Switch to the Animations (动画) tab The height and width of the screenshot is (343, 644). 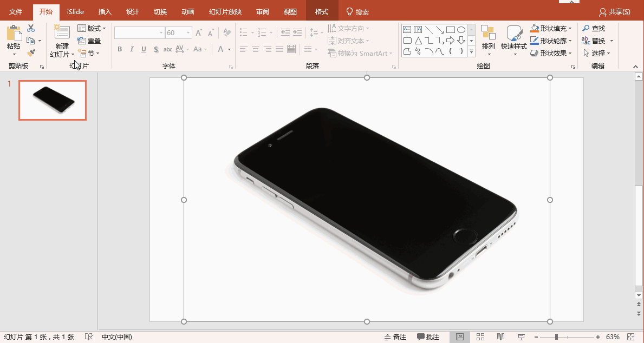click(188, 12)
